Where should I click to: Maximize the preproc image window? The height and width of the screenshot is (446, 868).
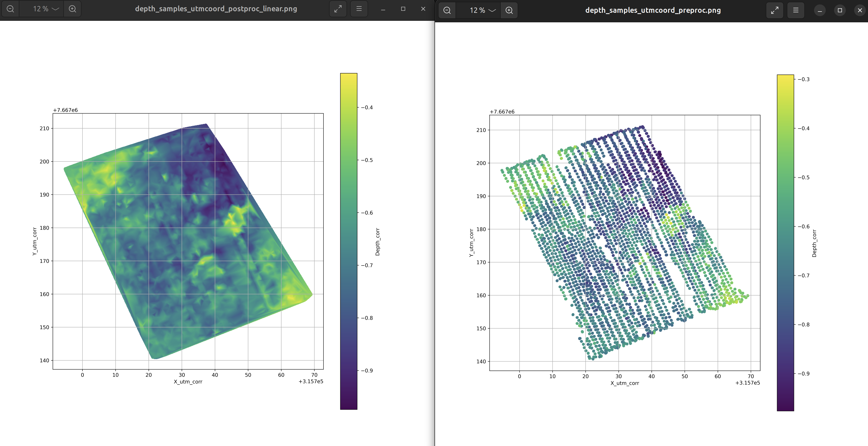tap(840, 11)
